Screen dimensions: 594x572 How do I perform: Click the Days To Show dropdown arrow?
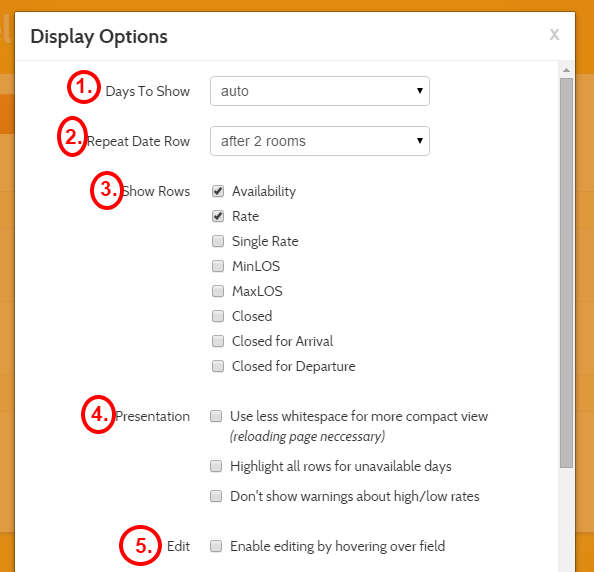pyautogui.click(x=420, y=91)
